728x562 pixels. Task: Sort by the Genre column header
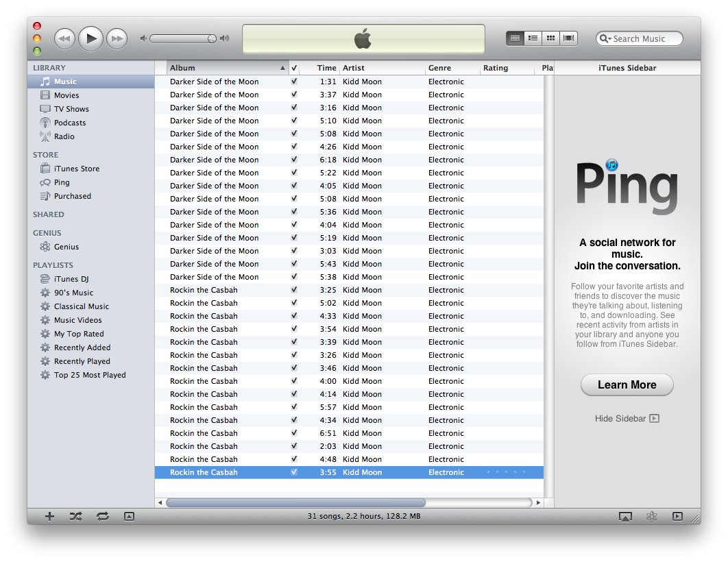[x=452, y=68]
